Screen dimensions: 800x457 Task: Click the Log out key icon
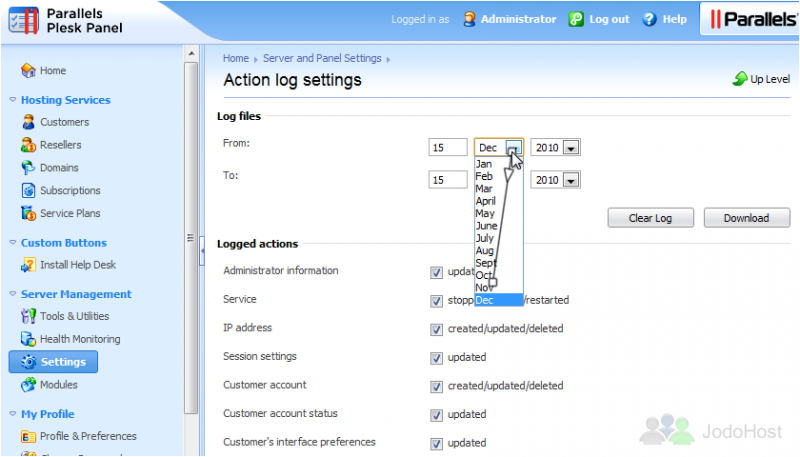576,19
